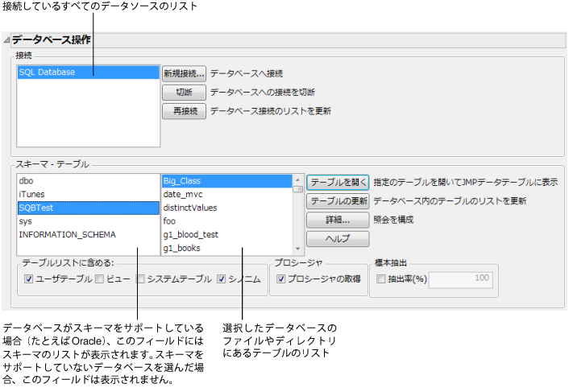Viewport: 569px width, 392px height.
Task: Enable the 抽出率(%) checkbox
Action: 381,279
